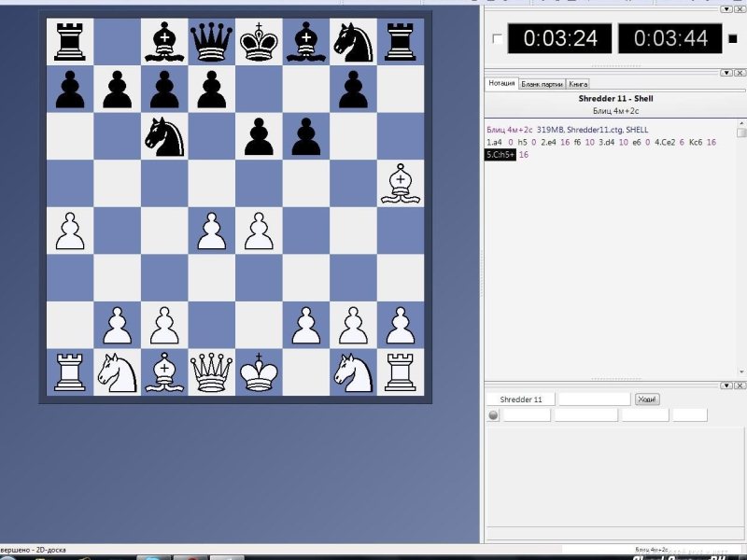
Task: Click the black king on e8
Action: 259,41
